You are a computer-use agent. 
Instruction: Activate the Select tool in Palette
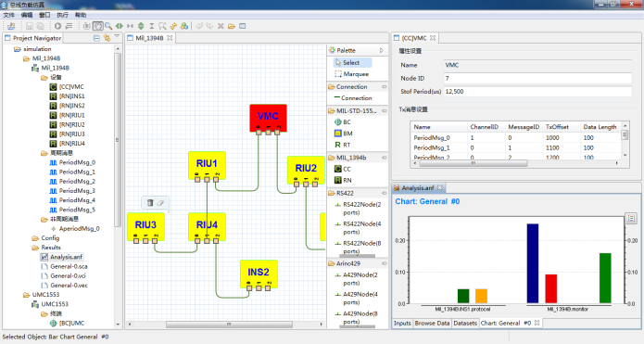pos(352,62)
